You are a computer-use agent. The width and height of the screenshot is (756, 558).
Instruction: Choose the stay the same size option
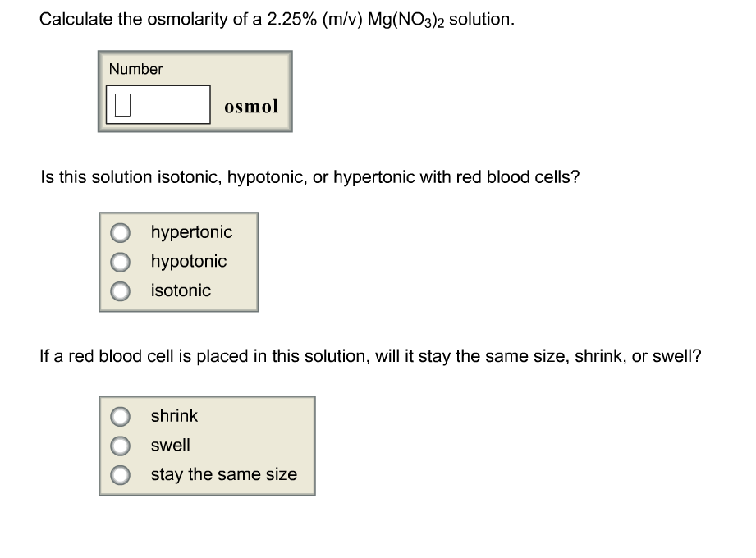[120, 474]
